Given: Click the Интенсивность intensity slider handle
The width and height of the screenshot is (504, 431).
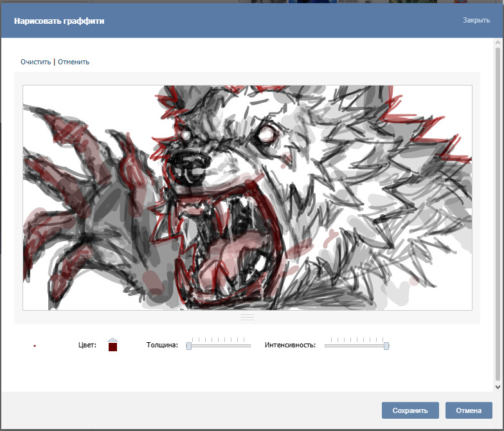Looking at the screenshot, I should [x=386, y=346].
